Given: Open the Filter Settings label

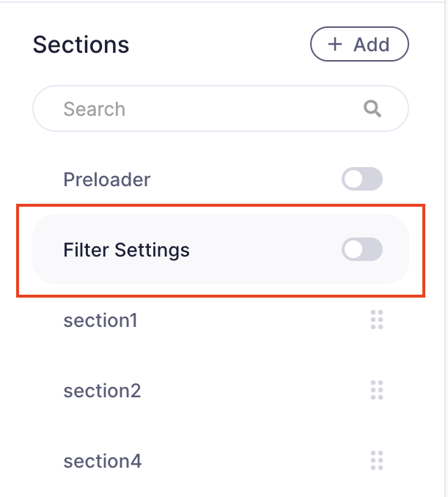Looking at the screenshot, I should (x=126, y=250).
